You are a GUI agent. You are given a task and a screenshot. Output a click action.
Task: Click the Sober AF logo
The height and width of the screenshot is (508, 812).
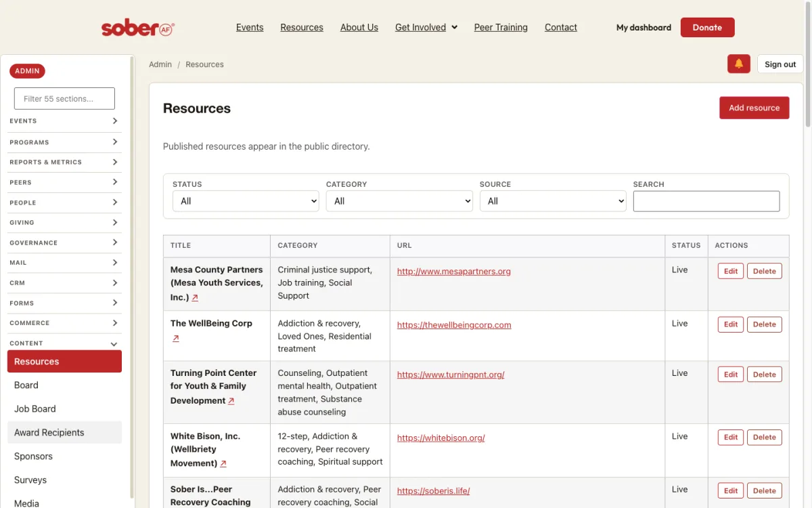pyautogui.click(x=138, y=28)
